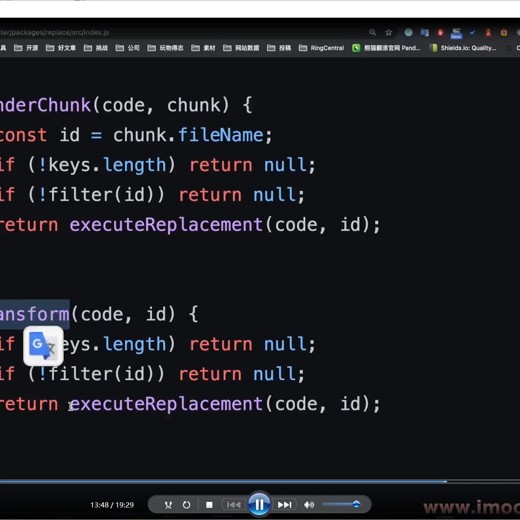This screenshot has width=520, height=520.
Task: Click the zoom magnifier icon in address bar
Action: click(x=373, y=32)
